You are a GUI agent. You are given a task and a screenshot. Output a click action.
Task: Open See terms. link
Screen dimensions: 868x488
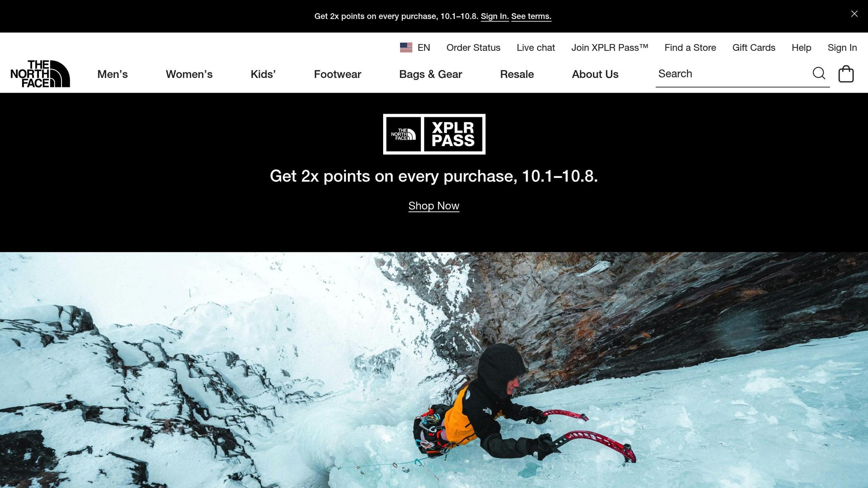[531, 17]
